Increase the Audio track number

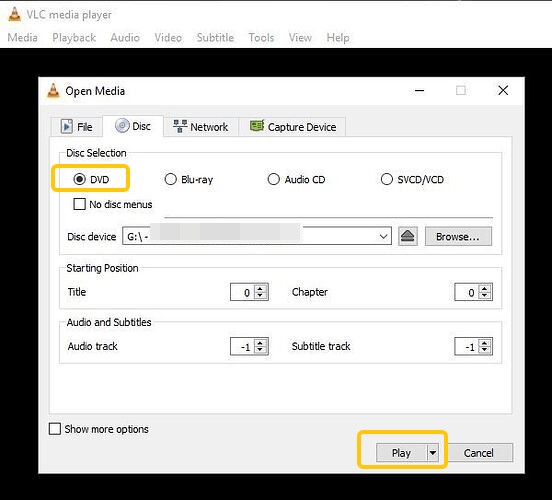click(260, 343)
